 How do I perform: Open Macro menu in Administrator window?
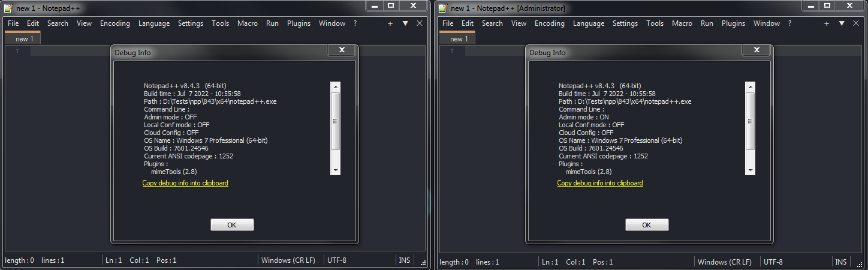(682, 23)
